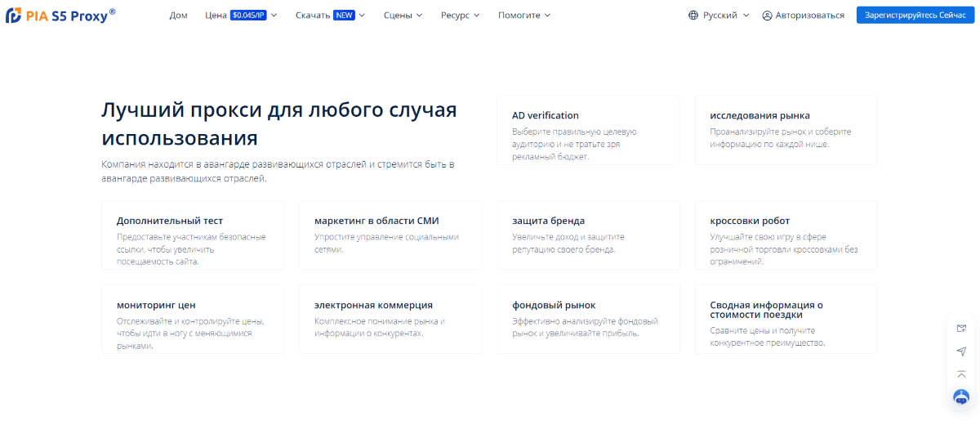Select the мониторинг цен card
The height and width of the screenshot is (430, 980).
pyautogui.click(x=193, y=319)
